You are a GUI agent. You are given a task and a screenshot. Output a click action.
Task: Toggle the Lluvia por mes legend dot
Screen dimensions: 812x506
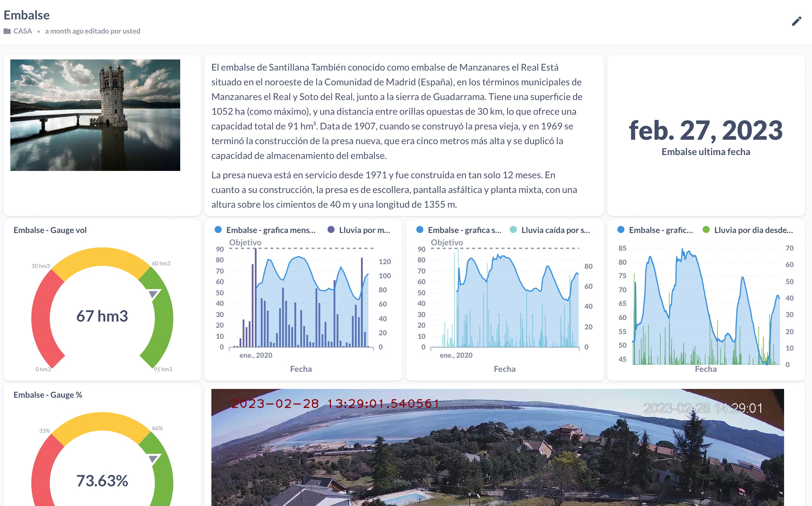(x=331, y=229)
